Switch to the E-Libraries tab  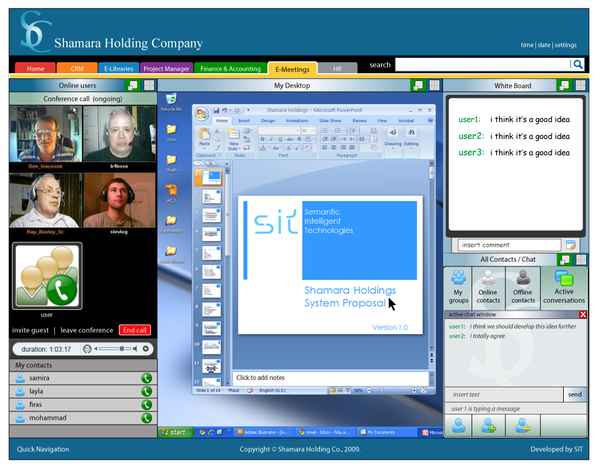pos(119,68)
